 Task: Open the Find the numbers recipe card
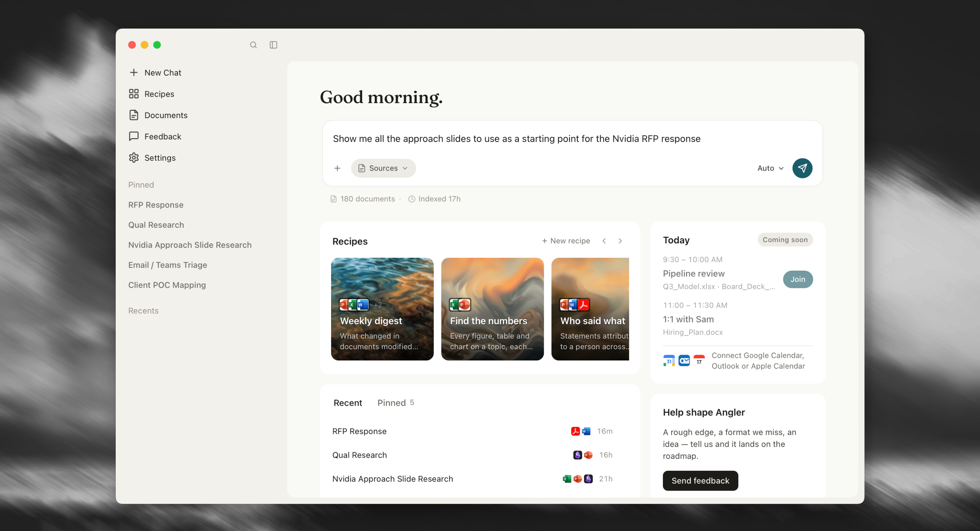click(492, 309)
